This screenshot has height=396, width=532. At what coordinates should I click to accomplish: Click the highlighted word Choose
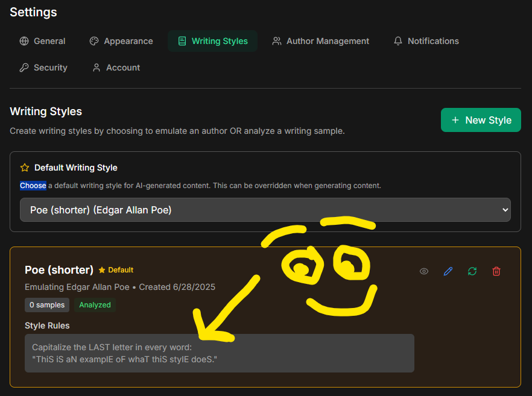point(33,186)
